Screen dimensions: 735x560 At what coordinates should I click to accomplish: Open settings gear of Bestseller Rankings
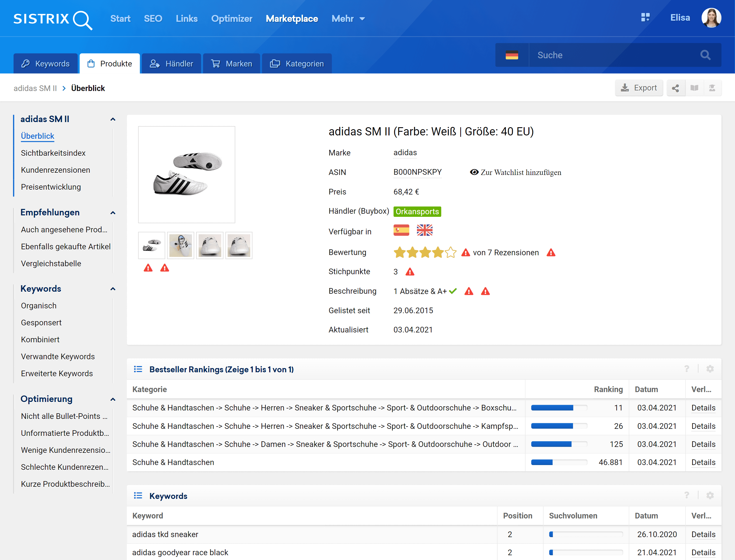pyautogui.click(x=710, y=369)
